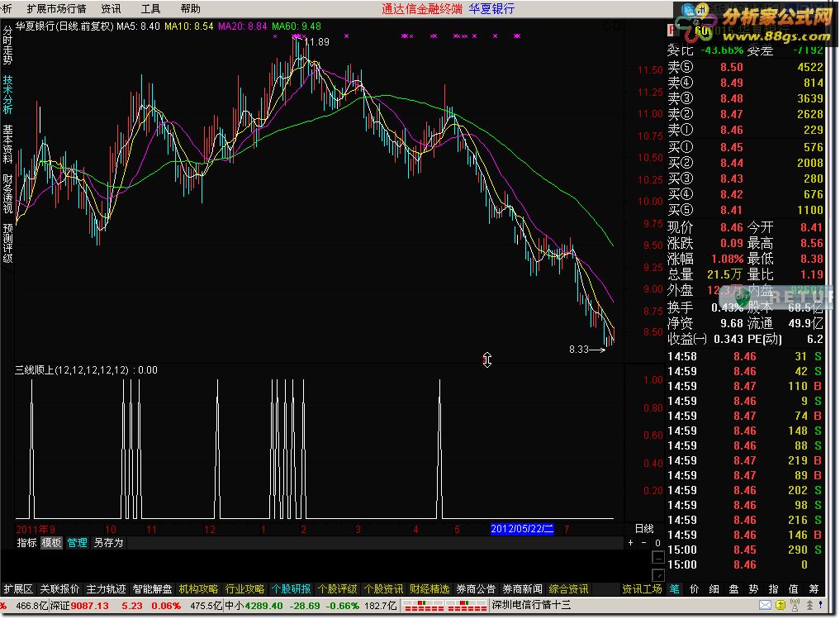Image resolution: width=840 pixels, height=619 pixels.
Task: Open the 个股研报 bottom tab
Action: 291,589
